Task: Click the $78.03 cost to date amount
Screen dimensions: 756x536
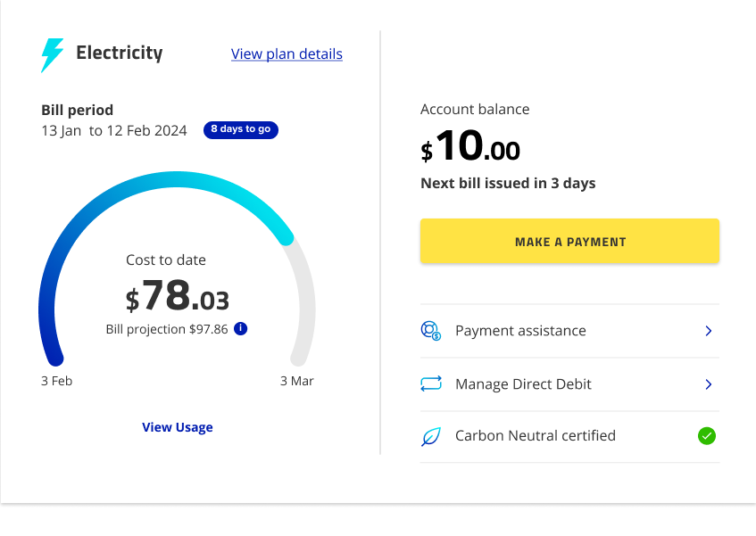Action: pyautogui.click(x=178, y=296)
